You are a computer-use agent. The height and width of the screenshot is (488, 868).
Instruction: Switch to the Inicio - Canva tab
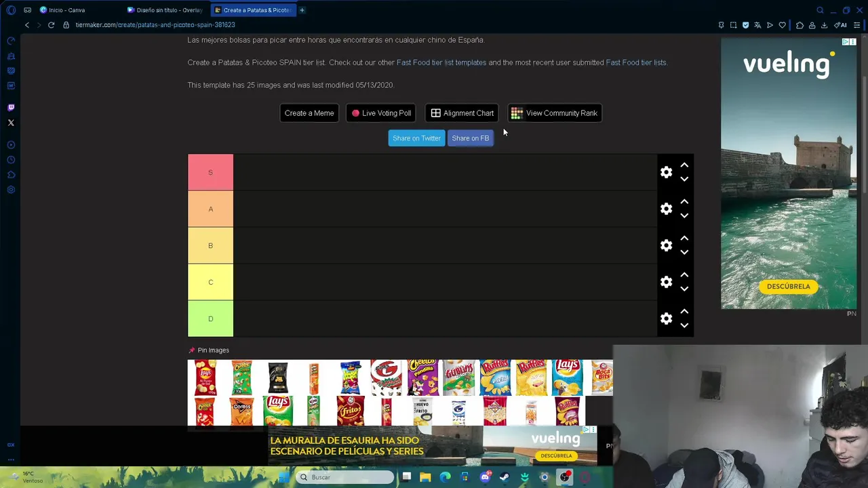click(79, 10)
